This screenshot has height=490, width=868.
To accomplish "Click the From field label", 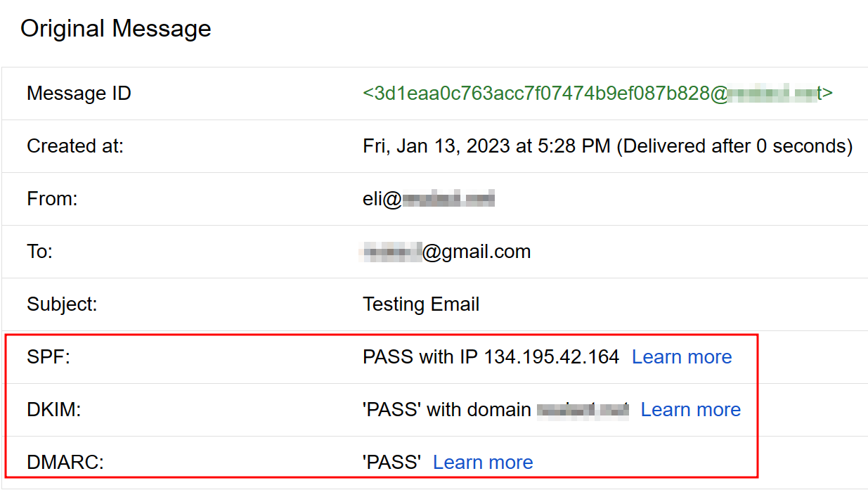I will tap(52, 199).
